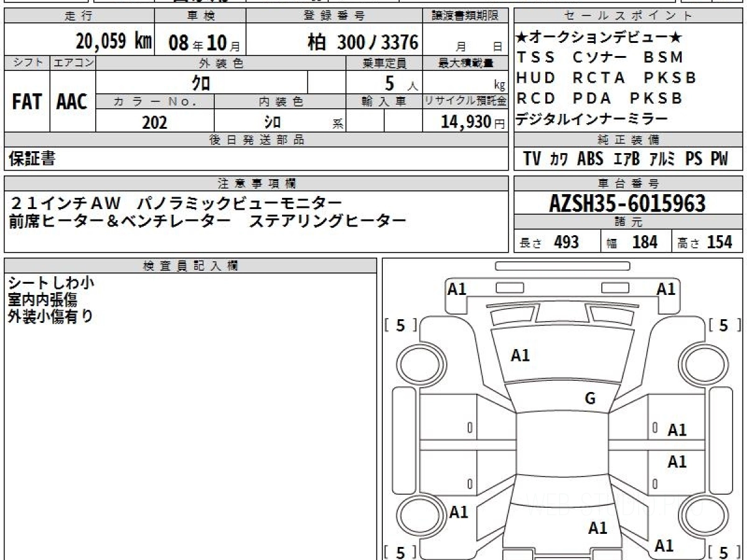Screen dimensions: 747x560
Task: Click the 車台番号 header
Action: click(x=629, y=184)
